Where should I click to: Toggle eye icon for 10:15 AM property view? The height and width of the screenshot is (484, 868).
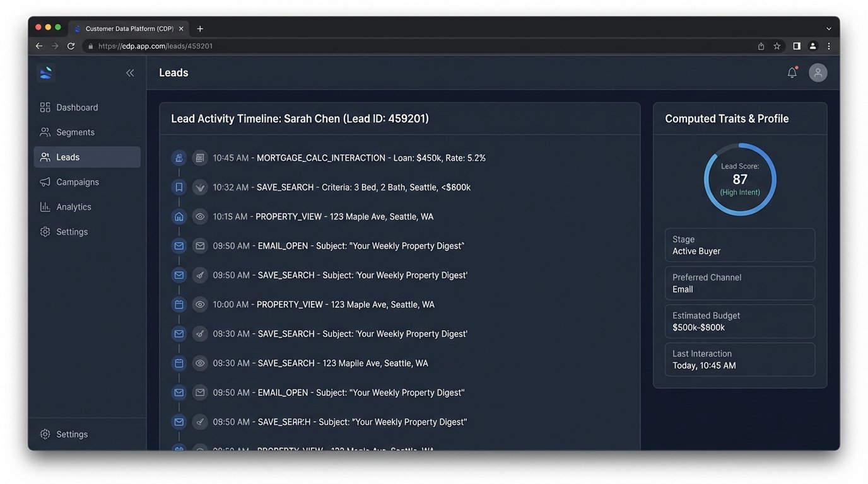coord(200,217)
